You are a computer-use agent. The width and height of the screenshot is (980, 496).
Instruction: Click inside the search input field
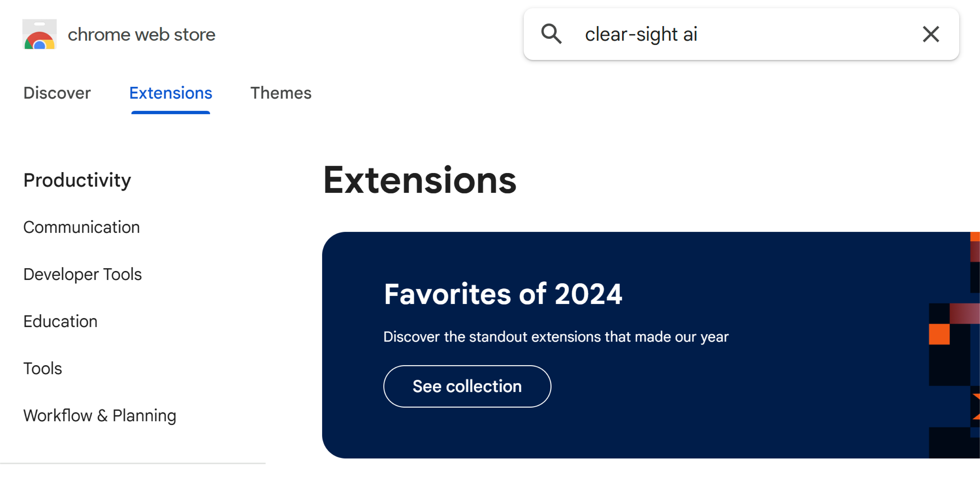(742, 34)
